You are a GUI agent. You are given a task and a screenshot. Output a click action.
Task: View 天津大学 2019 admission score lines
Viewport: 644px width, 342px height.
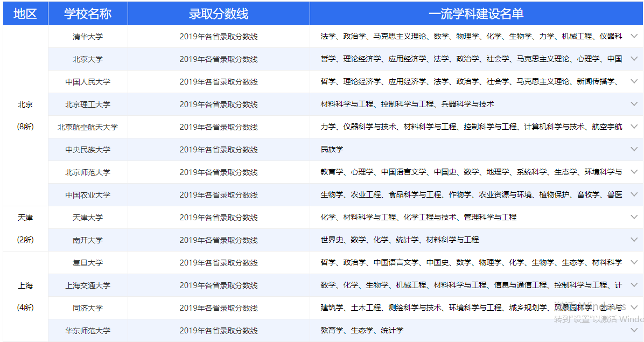(x=219, y=217)
